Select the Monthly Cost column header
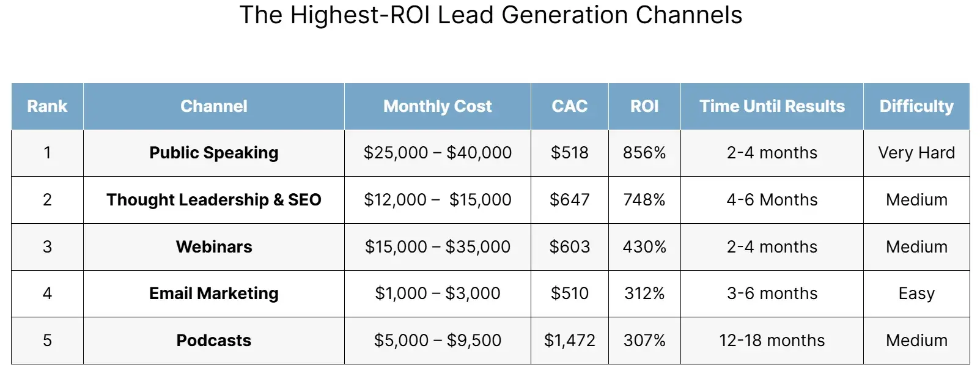 [437, 106]
